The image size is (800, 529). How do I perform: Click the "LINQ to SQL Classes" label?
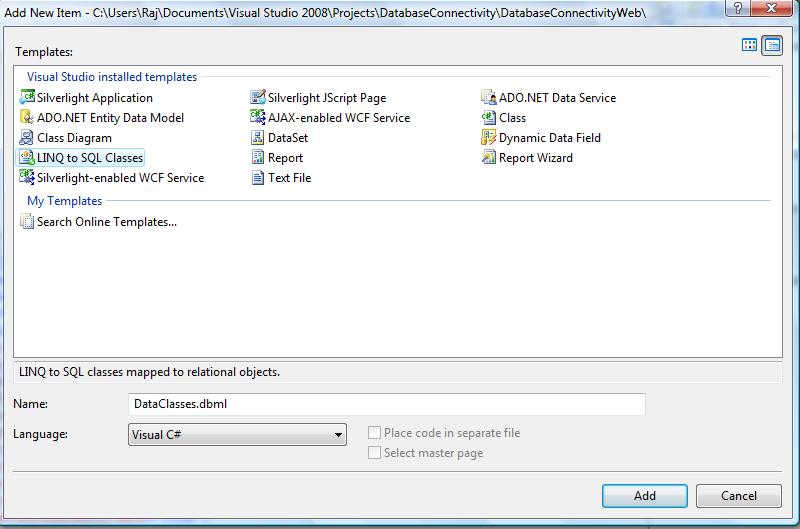90,158
